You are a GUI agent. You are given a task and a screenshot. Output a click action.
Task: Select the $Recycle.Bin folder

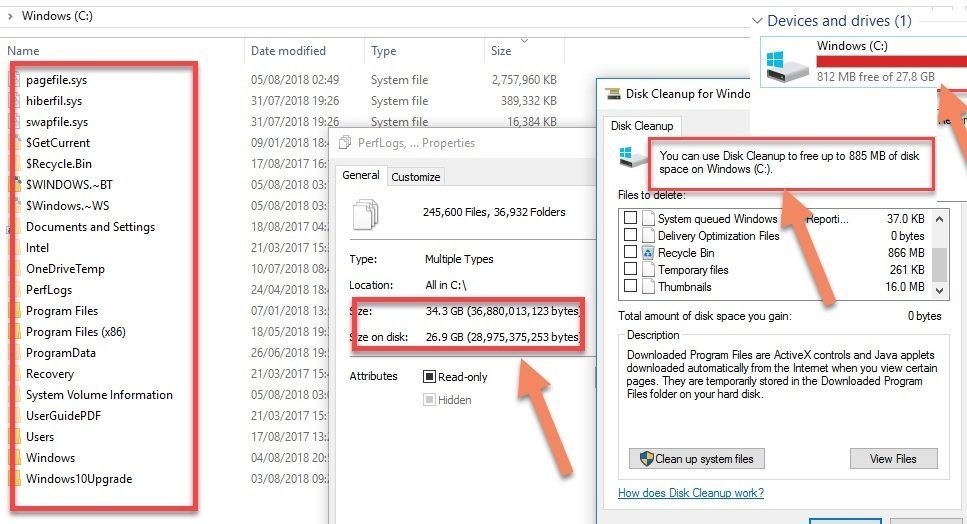(59, 163)
